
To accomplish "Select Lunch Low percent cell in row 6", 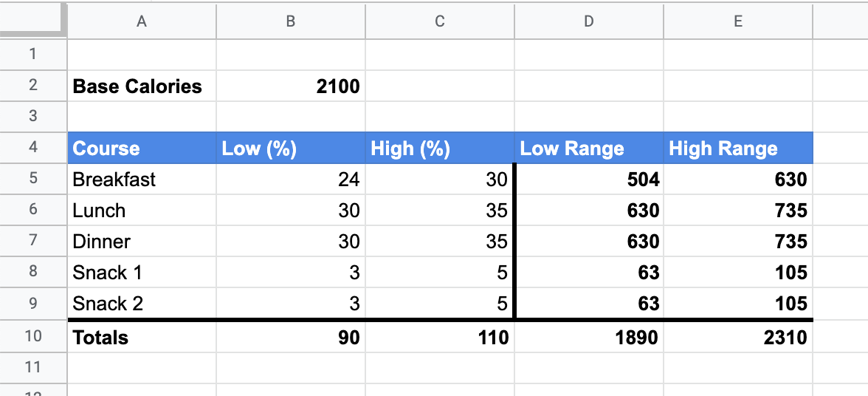I will [x=291, y=211].
